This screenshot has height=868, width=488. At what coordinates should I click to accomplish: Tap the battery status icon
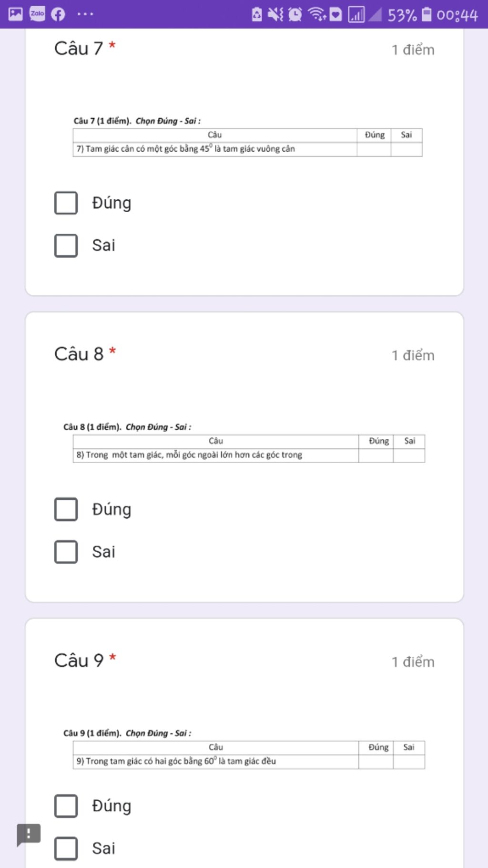pyautogui.click(x=427, y=14)
